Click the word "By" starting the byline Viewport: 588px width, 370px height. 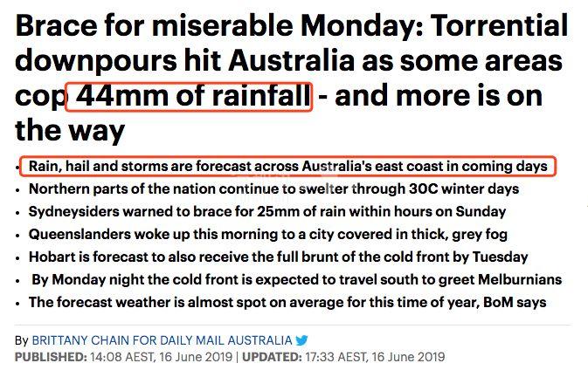[22, 339]
